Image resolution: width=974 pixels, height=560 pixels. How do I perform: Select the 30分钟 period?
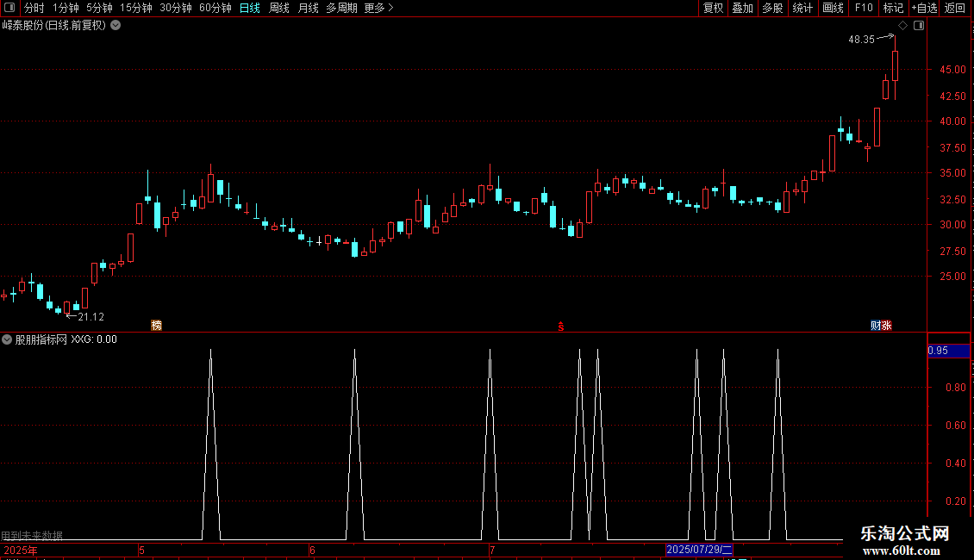175,8
